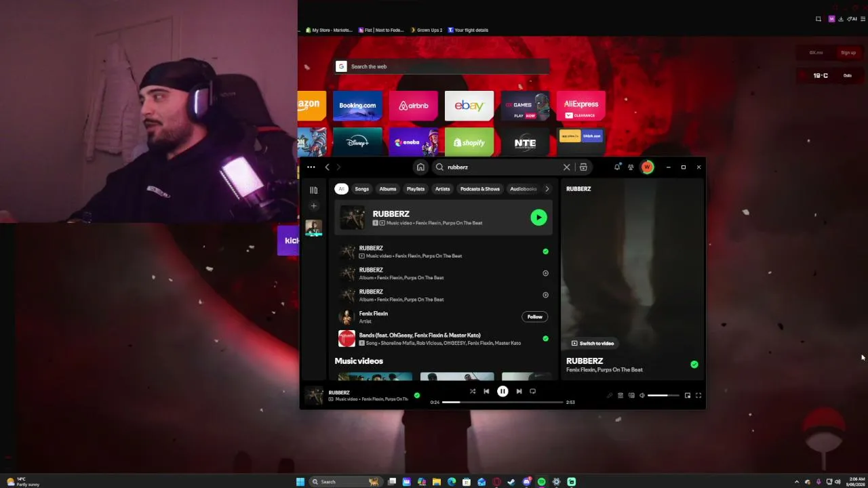This screenshot has height=488, width=868.
Task: Toggle repeat mode
Action: pyautogui.click(x=532, y=391)
